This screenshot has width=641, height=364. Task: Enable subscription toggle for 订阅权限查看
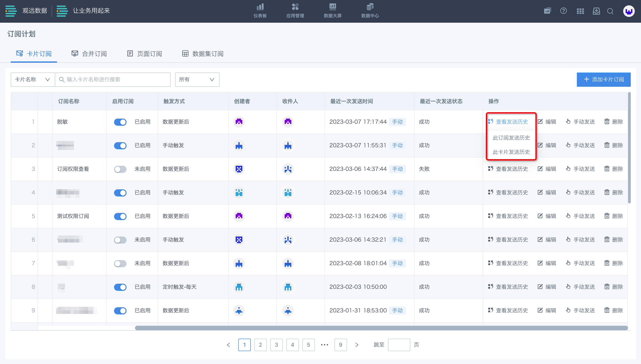pos(120,169)
